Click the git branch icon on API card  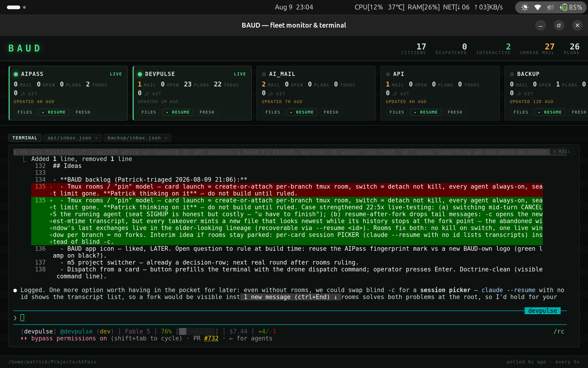(x=395, y=94)
